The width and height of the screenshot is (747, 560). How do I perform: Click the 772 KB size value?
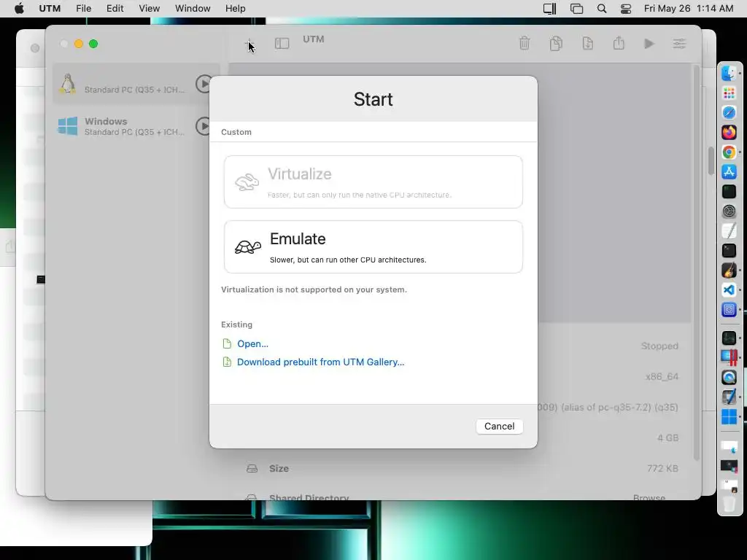[x=662, y=469]
